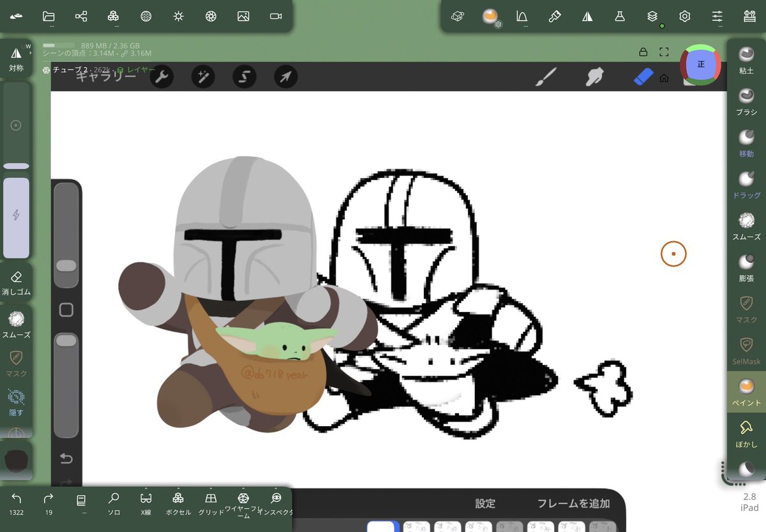Open the Scene hierarchy menu

point(81,17)
